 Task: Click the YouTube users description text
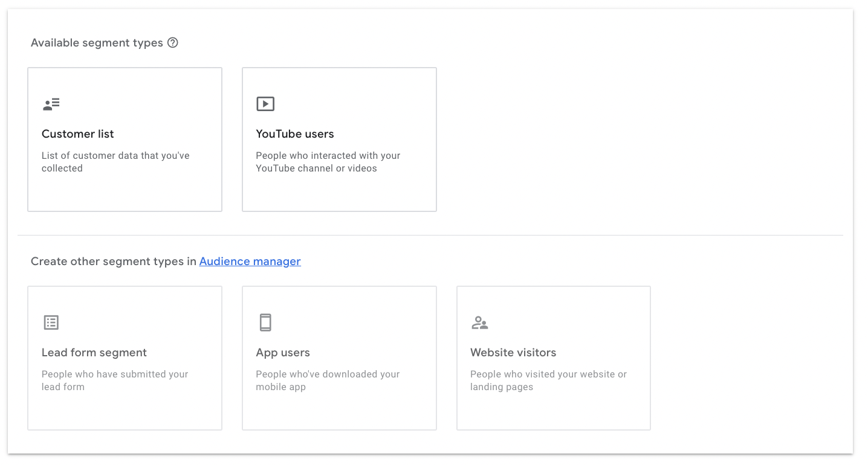click(x=328, y=162)
